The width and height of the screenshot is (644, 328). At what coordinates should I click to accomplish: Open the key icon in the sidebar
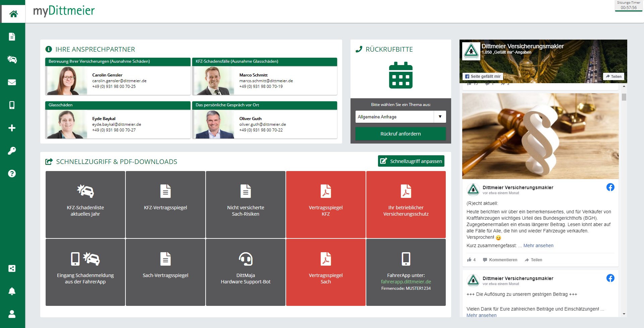[x=12, y=151]
